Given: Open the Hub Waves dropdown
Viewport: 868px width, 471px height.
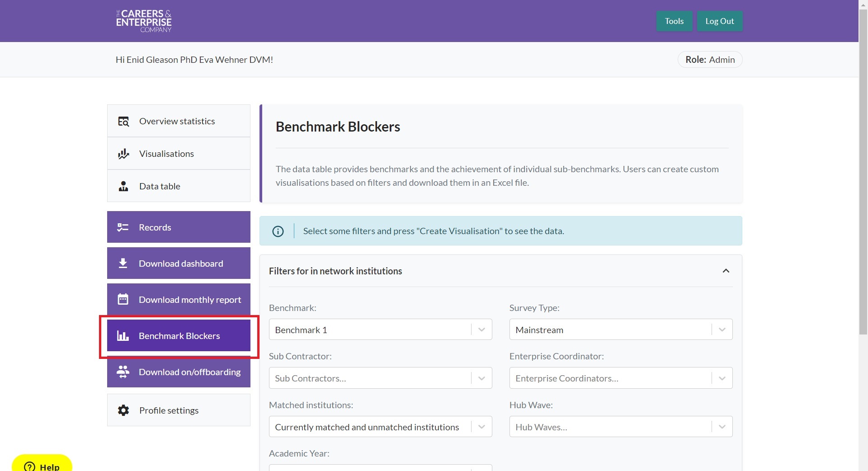Looking at the screenshot, I should [x=620, y=427].
